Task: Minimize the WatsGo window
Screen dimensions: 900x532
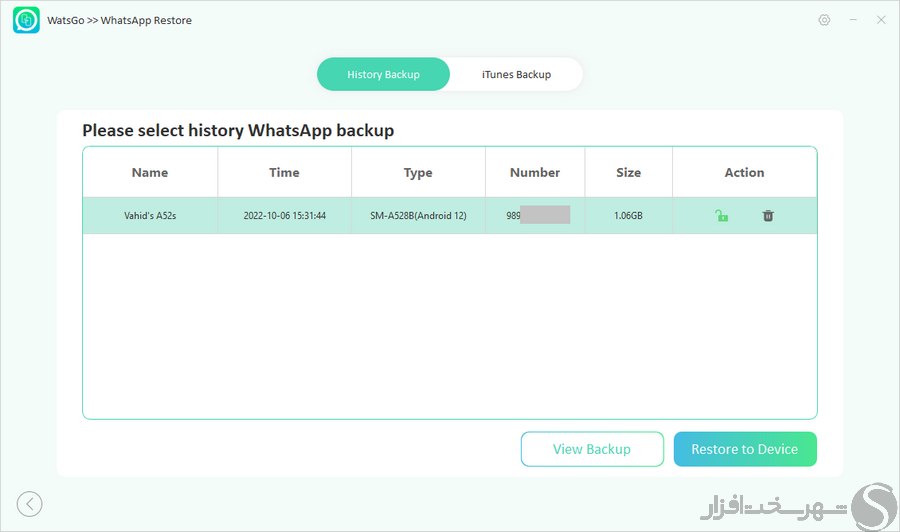Action: click(854, 20)
